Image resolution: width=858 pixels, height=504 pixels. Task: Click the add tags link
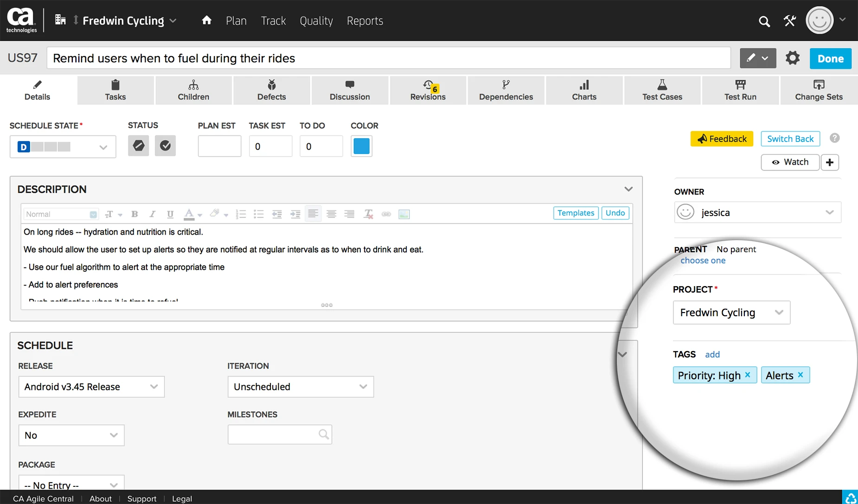712,354
